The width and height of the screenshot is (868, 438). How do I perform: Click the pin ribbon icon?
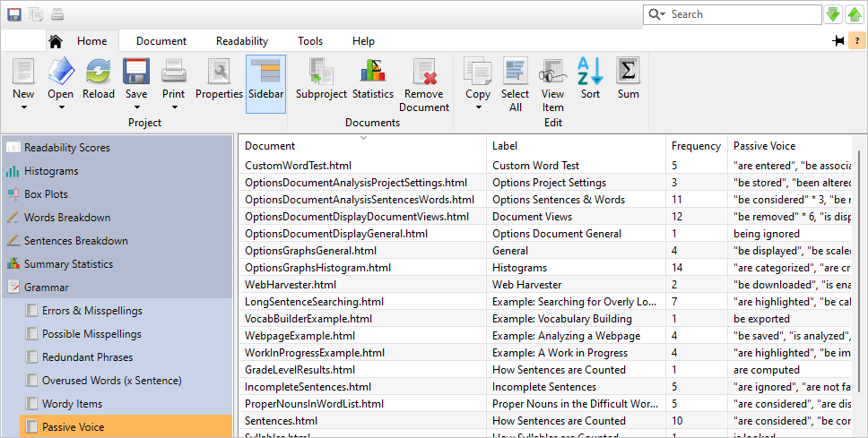tap(838, 40)
